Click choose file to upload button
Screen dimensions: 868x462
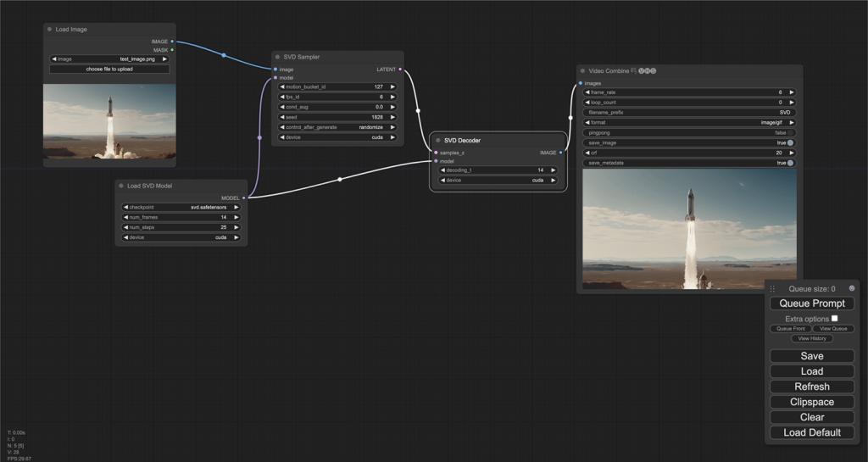click(x=109, y=69)
